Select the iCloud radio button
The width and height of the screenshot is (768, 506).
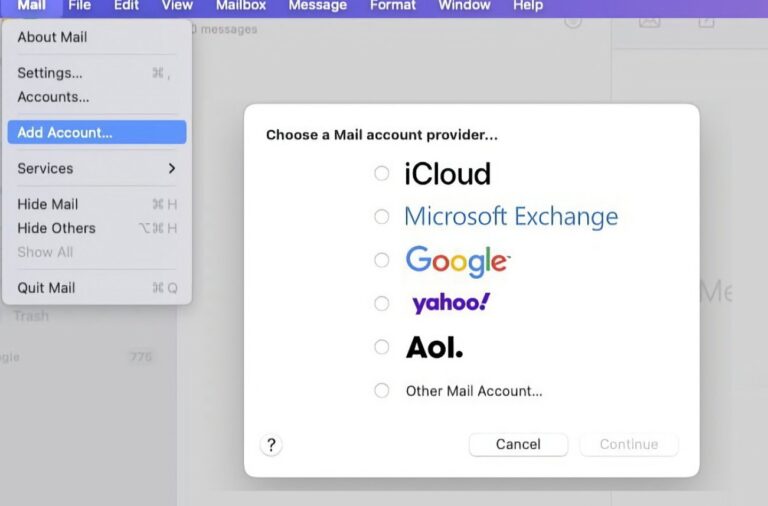click(x=382, y=173)
